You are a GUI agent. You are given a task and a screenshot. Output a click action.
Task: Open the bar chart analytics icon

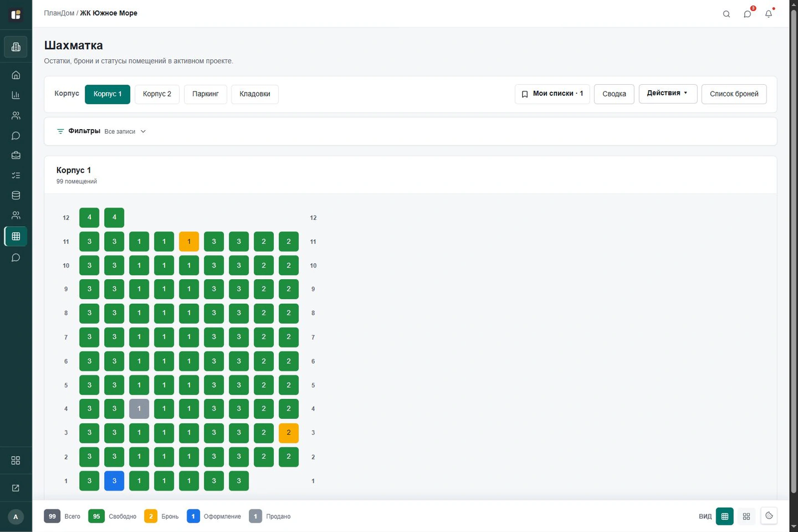pos(16,95)
